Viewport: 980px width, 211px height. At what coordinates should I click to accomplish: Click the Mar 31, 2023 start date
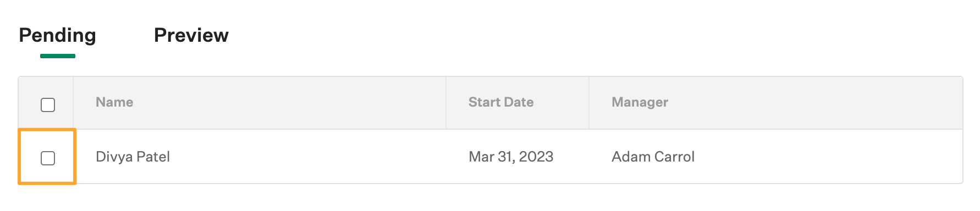pyautogui.click(x=511, y=157)
